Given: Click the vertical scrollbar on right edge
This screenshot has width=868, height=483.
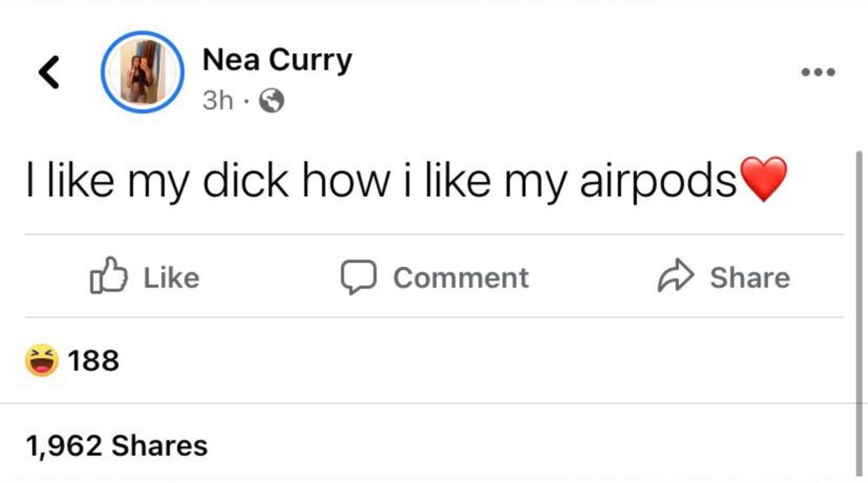Looking at the screenshot, I should (x=859, y=312).
